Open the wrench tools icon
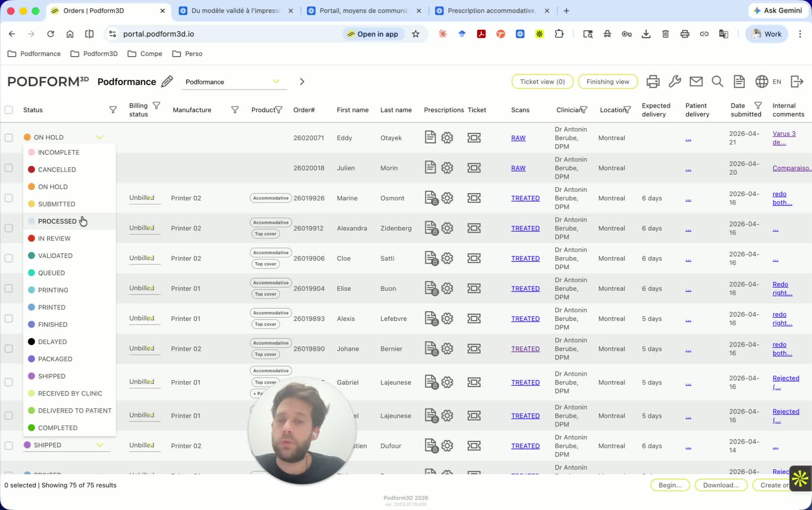This screenshot has width=812, height=510. click(674, 82)
